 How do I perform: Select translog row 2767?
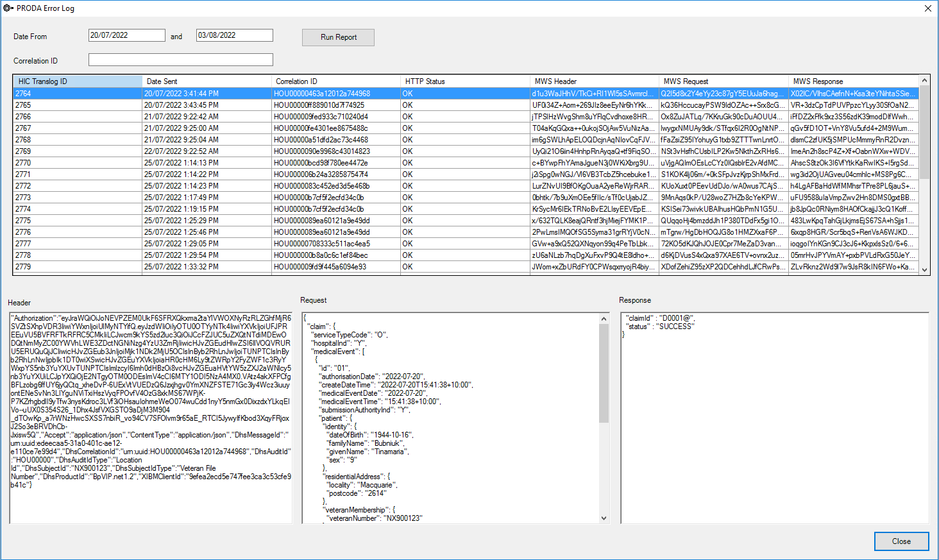coord(466,128)
